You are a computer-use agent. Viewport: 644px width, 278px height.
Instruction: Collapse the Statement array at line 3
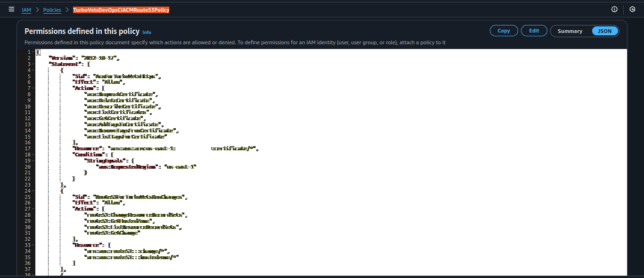point(33,64)
